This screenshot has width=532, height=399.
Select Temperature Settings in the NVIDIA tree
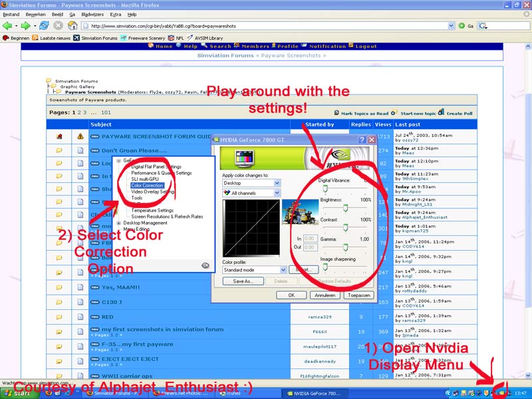tap(152, 210)
